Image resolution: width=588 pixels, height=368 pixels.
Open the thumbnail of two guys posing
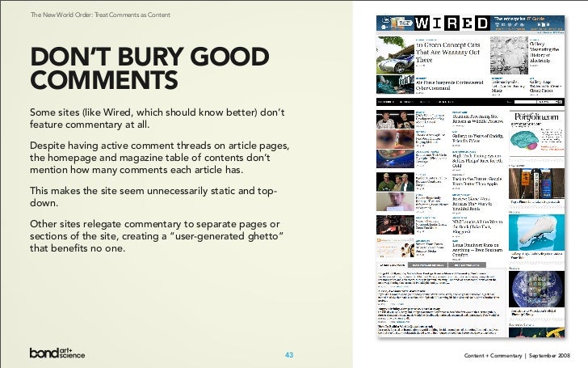click(x=395, y=120)
